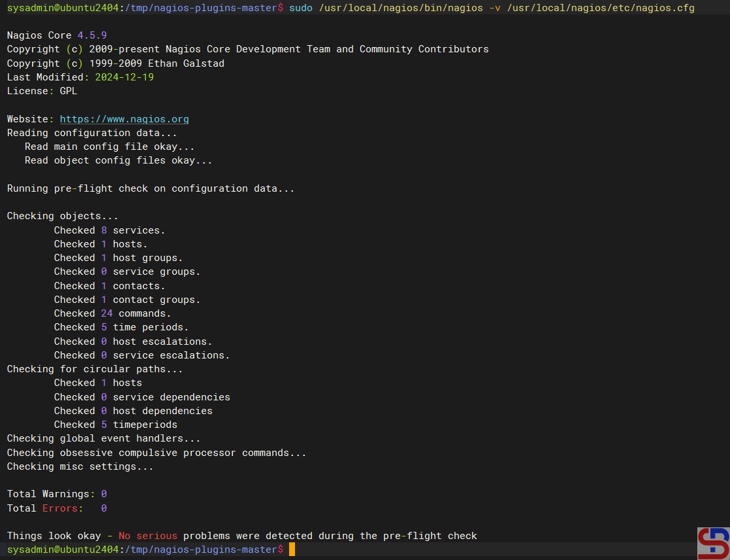Viewport: 730px width, 560px height.
Task: Click the 'Checked 24 commands' line
Action: (x=112, y=313)
